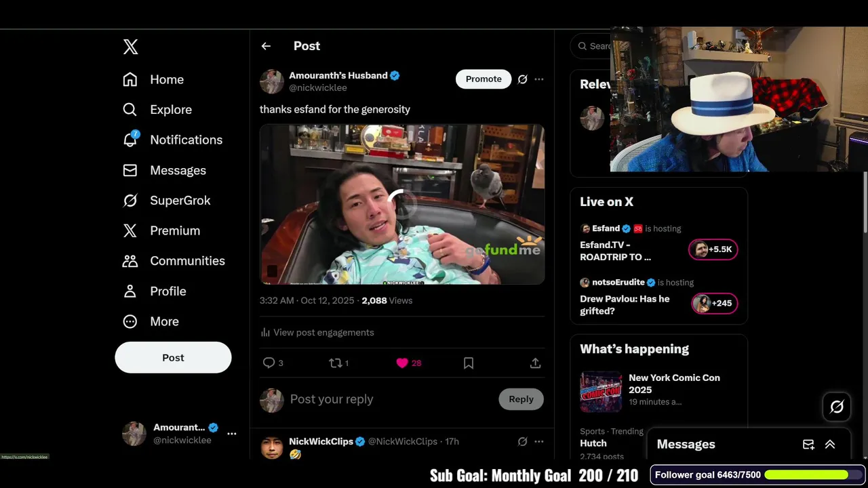Click the Esfand host name
The height and width of the screenshot is (488, 868).
click(x=606, y=228)
